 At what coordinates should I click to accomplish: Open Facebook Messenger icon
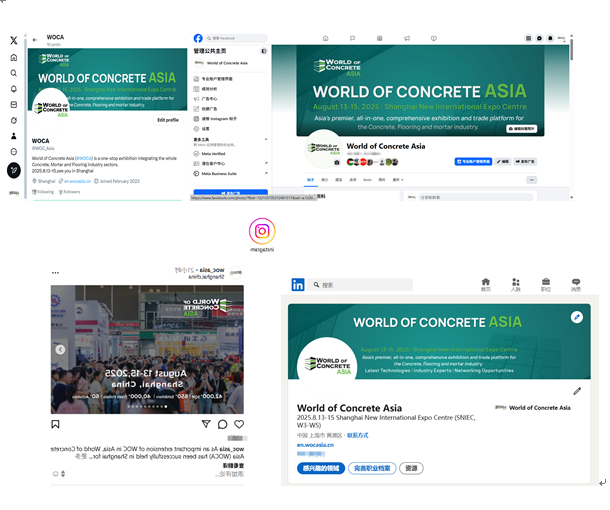tap(539, 38)
